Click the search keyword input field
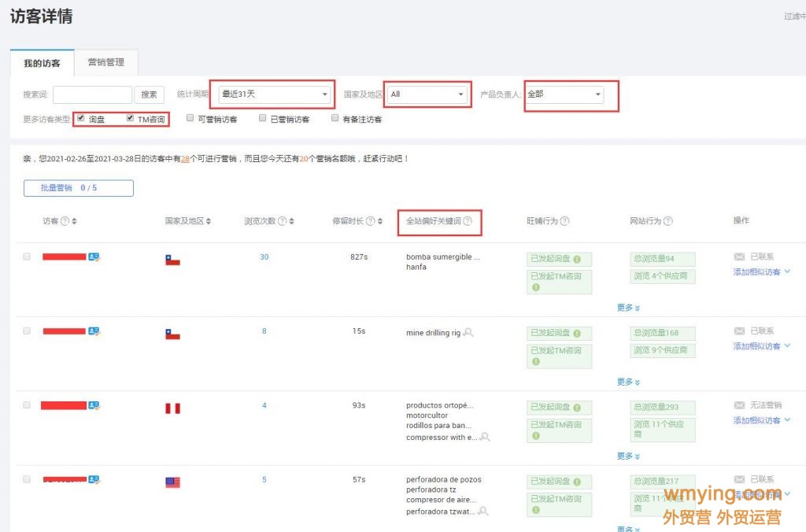The width and height of the screenshot is (806, 532). point(91,94)
